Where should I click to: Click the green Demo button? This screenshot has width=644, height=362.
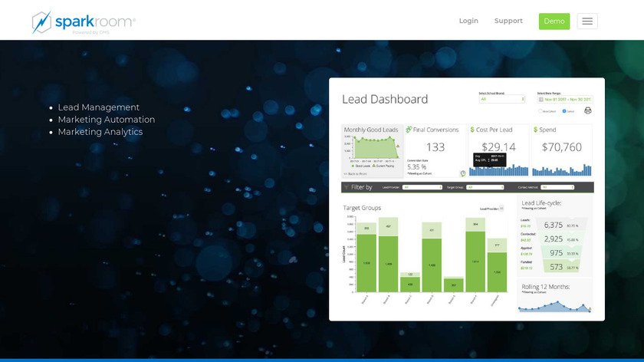coord(554,21)
